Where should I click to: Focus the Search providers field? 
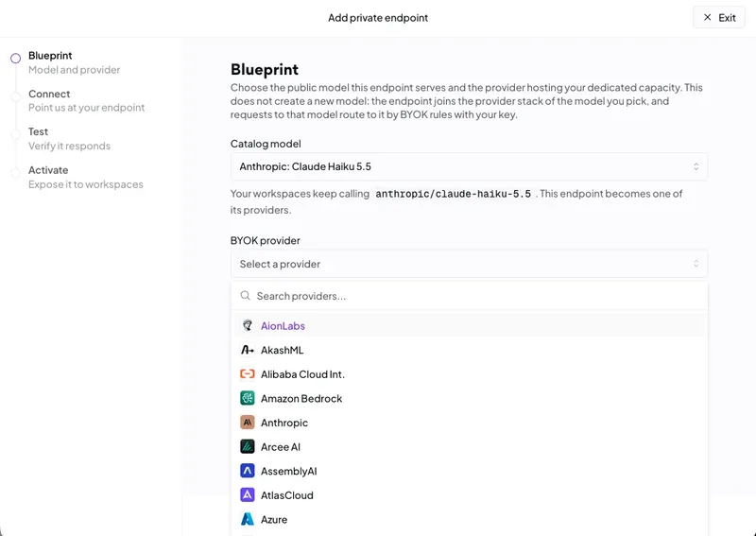click(469, 296)
